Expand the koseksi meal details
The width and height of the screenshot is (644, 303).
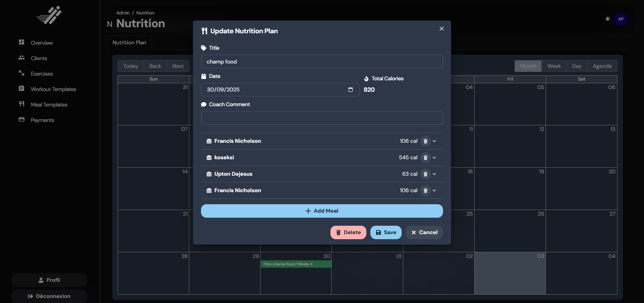click(434, 158)
